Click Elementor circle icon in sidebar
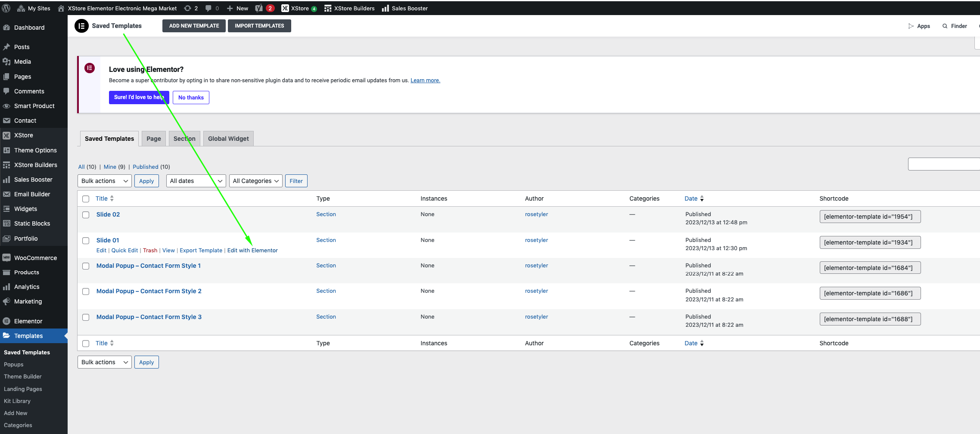Screen dimensions: 980x434 point(6,321)
